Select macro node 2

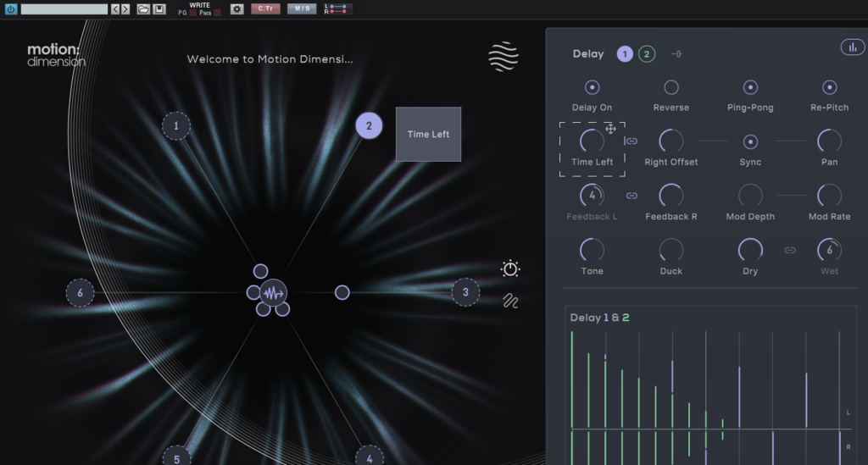click(x=369, y=126)
